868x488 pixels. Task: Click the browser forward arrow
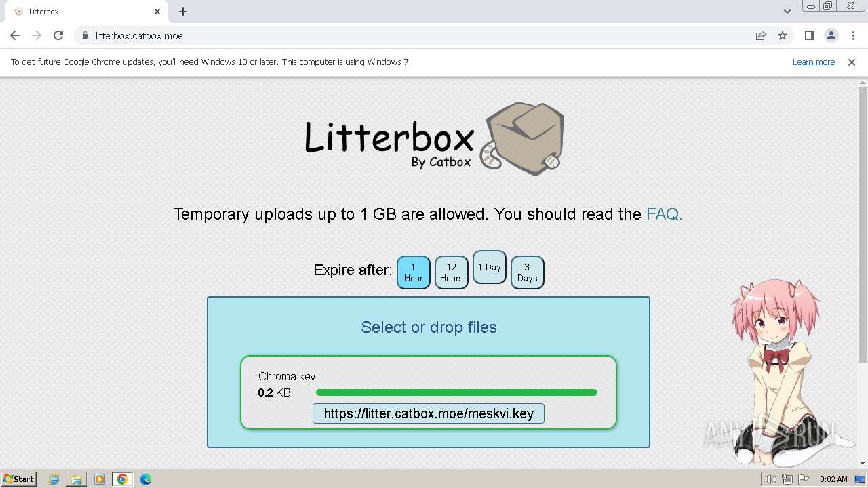(37, 35)
